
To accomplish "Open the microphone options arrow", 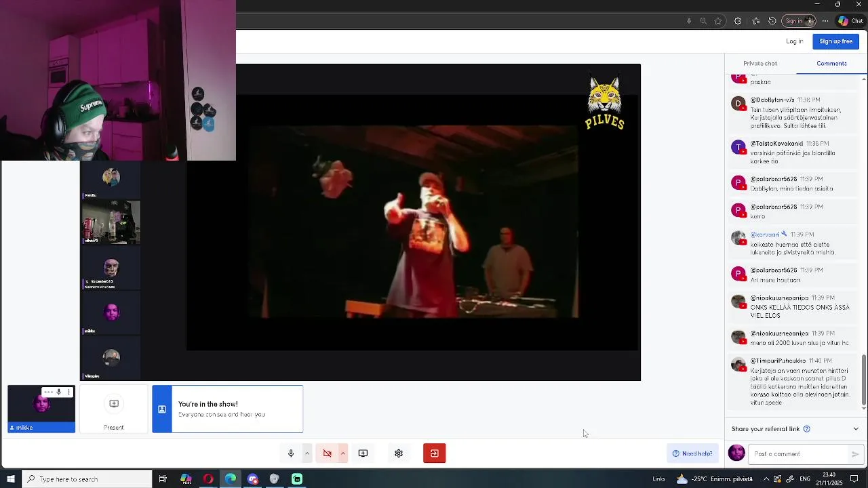I will (307, 453).
